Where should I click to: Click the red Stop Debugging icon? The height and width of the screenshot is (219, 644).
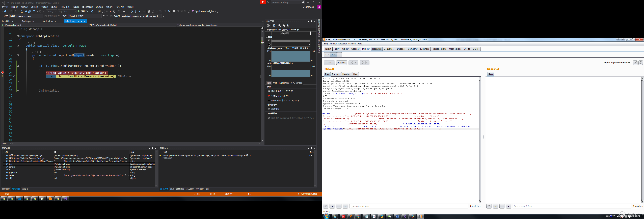pos(111,12)
